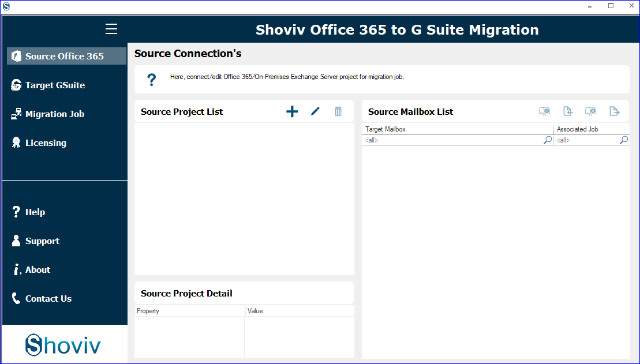Open the About page

[x=37, y=269]
